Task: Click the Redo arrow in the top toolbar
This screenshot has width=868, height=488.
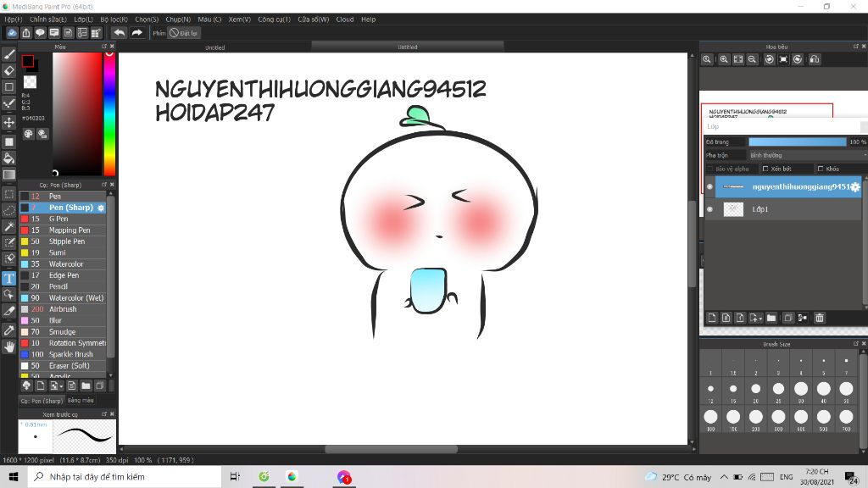Action: point(136,33)
